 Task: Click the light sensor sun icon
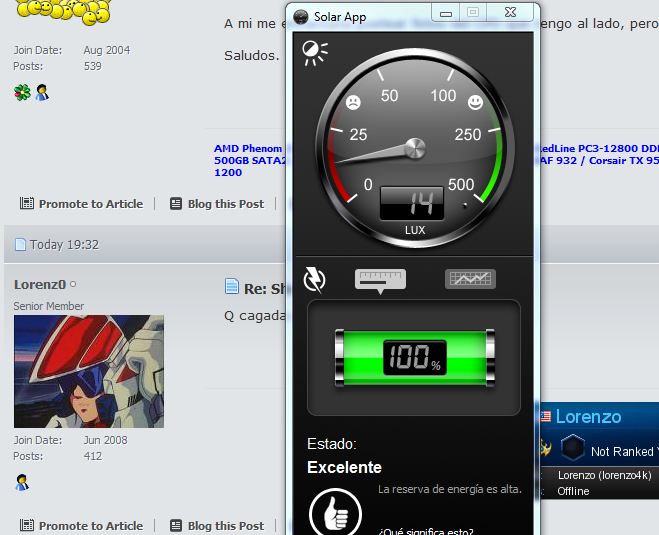click(314, 53)
